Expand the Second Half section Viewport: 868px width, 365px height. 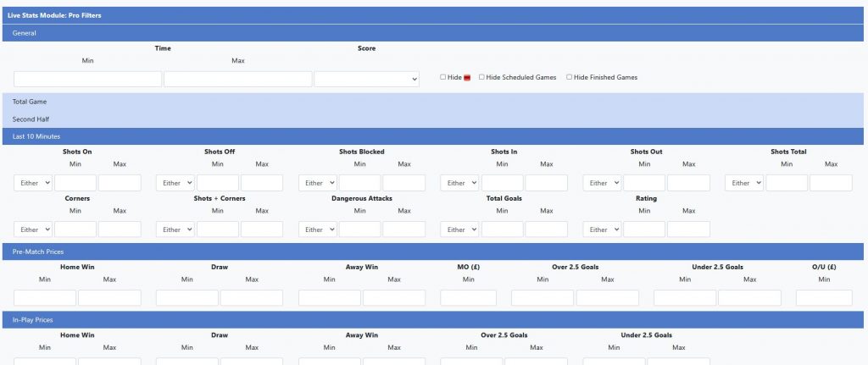30,119
